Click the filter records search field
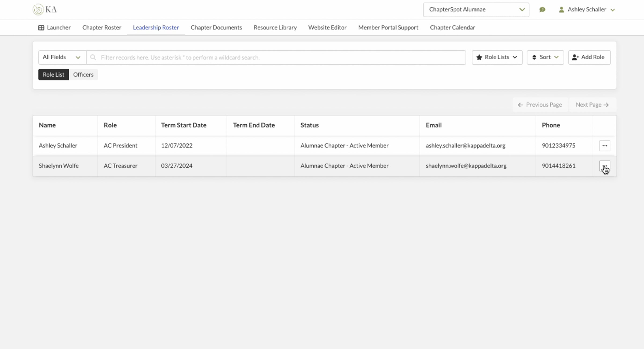Screen dimensions: 644x349 [x=279, y=57]
